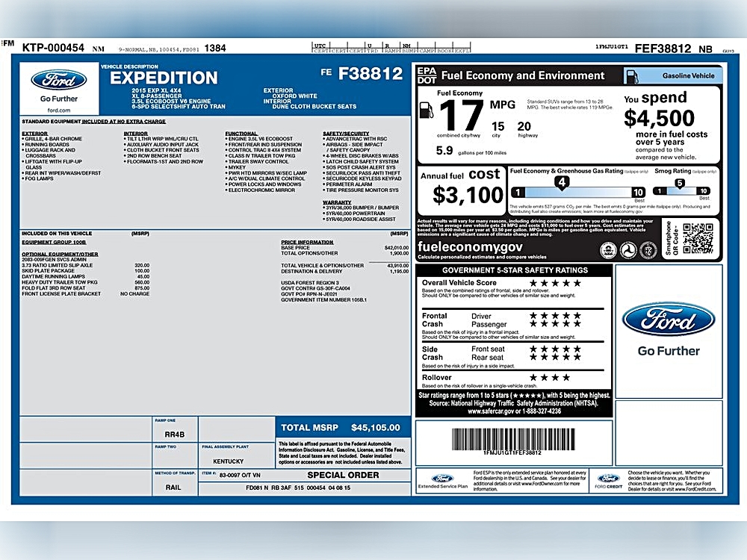Open the fueleconomy.gov link
Image resolution: width=747 pixels, height=560 pixels.
click(x=470, y=247)
